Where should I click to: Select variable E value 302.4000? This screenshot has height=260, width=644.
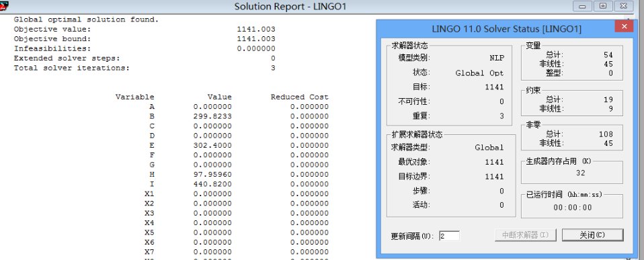pos(212,145)
